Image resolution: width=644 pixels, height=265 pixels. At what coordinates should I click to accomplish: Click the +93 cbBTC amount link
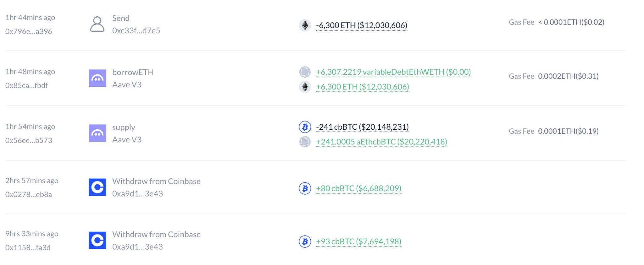click(358, 241)
